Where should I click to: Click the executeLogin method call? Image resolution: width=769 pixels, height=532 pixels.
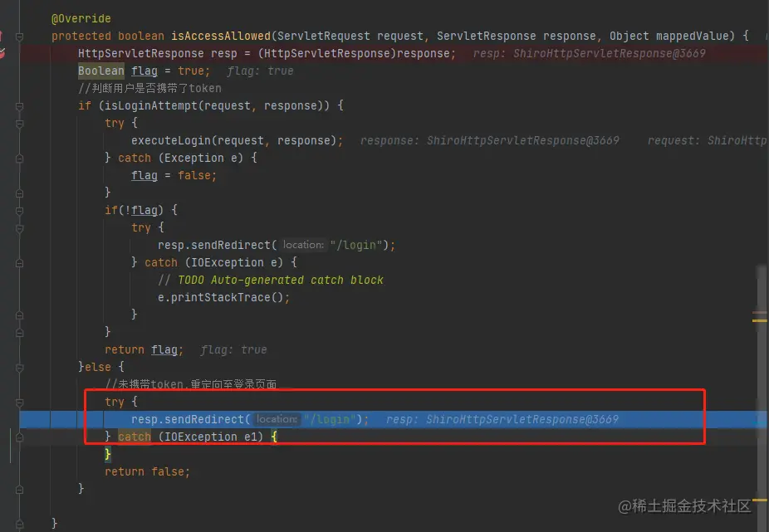pos(171,141)
